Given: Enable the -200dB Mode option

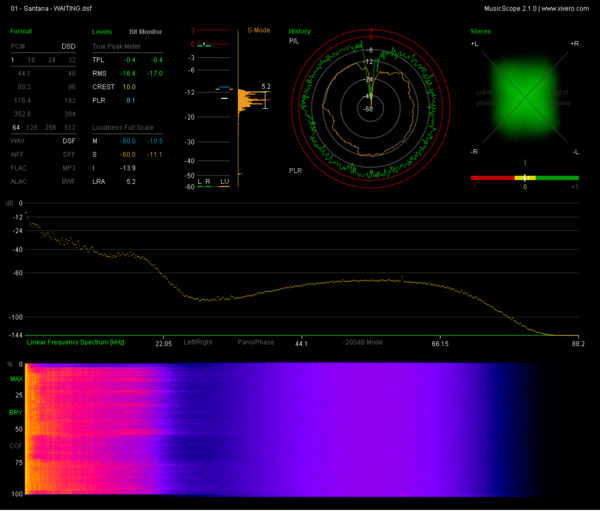Looking at the screenshot, I should (x=362, y=342).
